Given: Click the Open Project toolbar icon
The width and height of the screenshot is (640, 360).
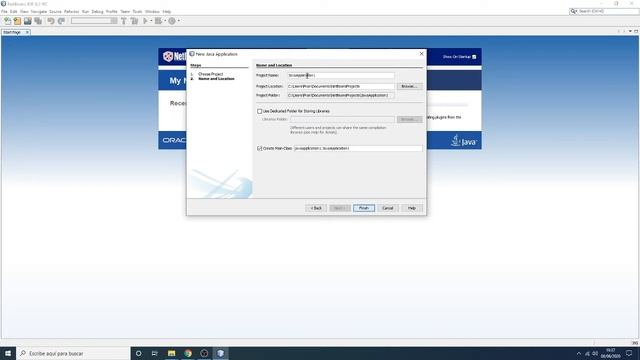Looking at the screenshot, I should click(x=27, y=21).
